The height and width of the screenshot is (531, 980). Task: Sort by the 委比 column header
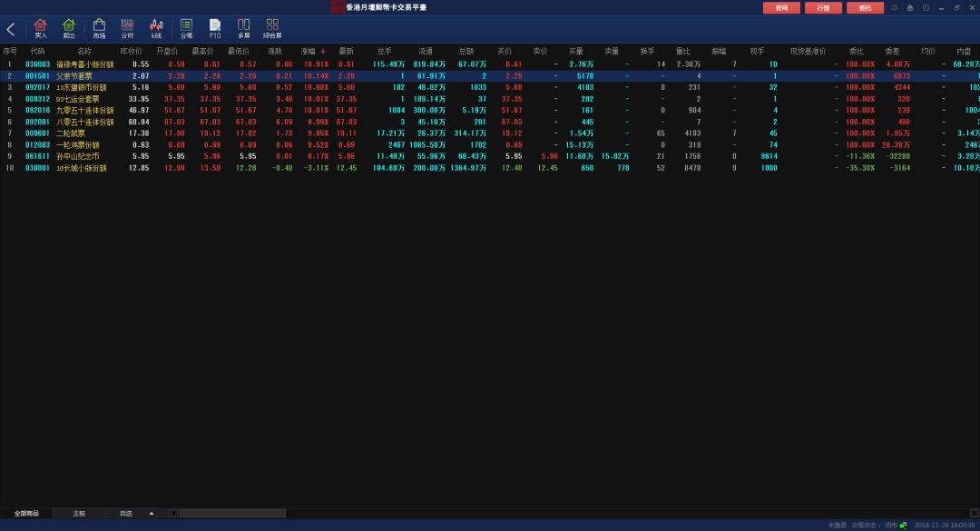point(857,52)
